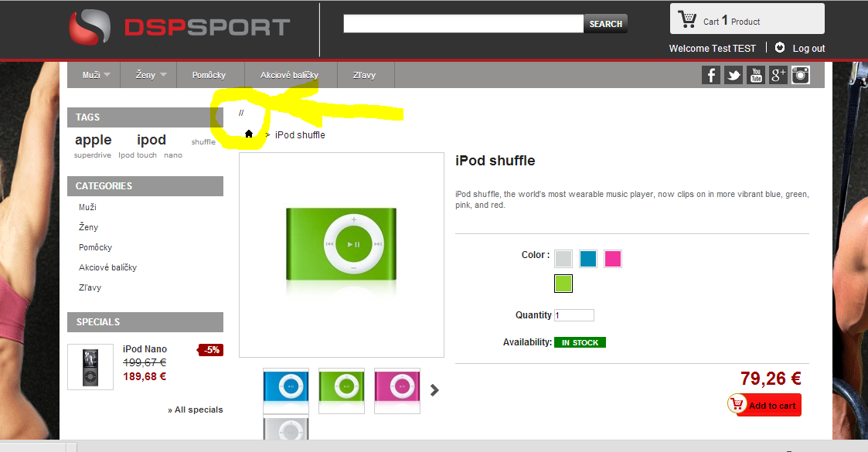Image resolution: width=868 pixels, height=452 pixels.
Task: Click the SPECIALS block header
Action: pyautogui.click(x=145, y=322)
